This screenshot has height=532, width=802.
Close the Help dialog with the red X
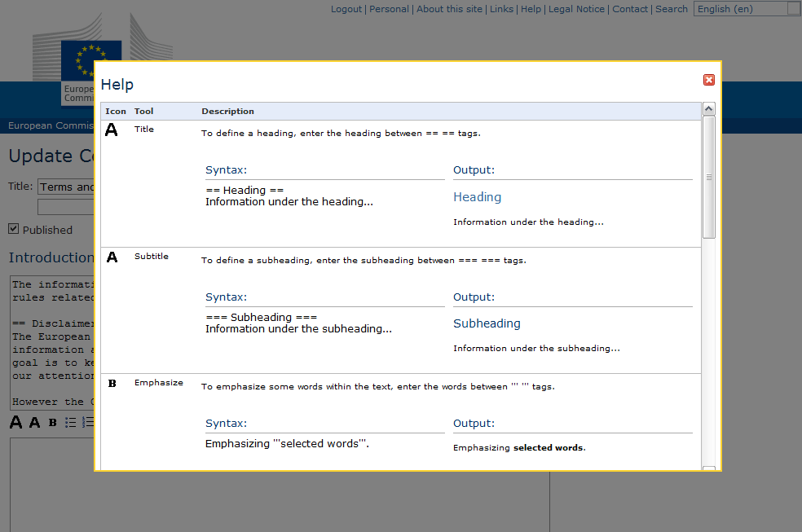pyautogui.click(x=708, y=80)
